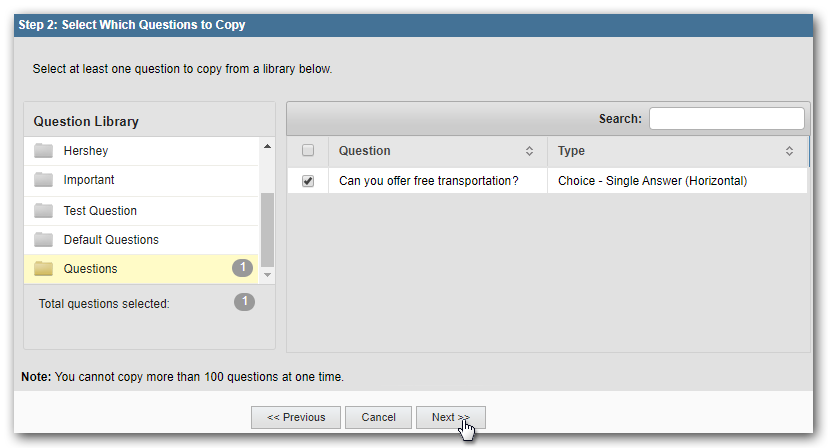Click the Test Question folder icon
The width and height of the screenshot is (828, 448).
click(43, 211)
